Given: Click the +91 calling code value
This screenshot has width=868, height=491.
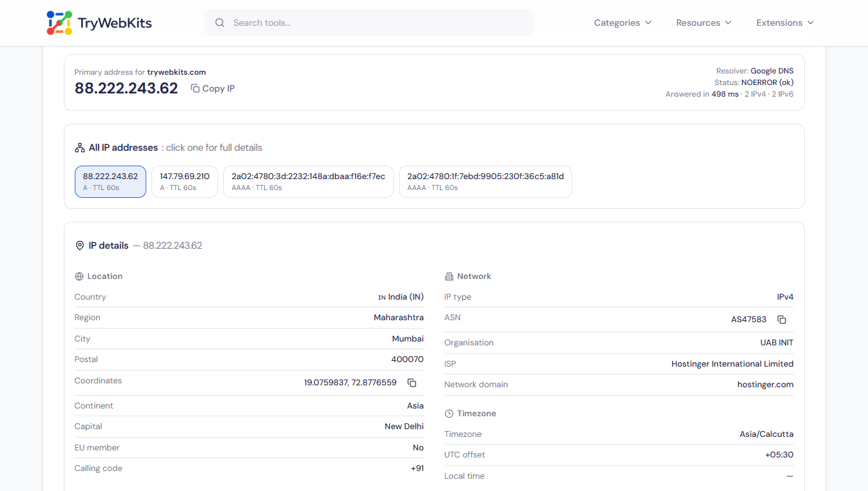Looking at the screenshot, I should pyautogui.click(x=418, y=468).
